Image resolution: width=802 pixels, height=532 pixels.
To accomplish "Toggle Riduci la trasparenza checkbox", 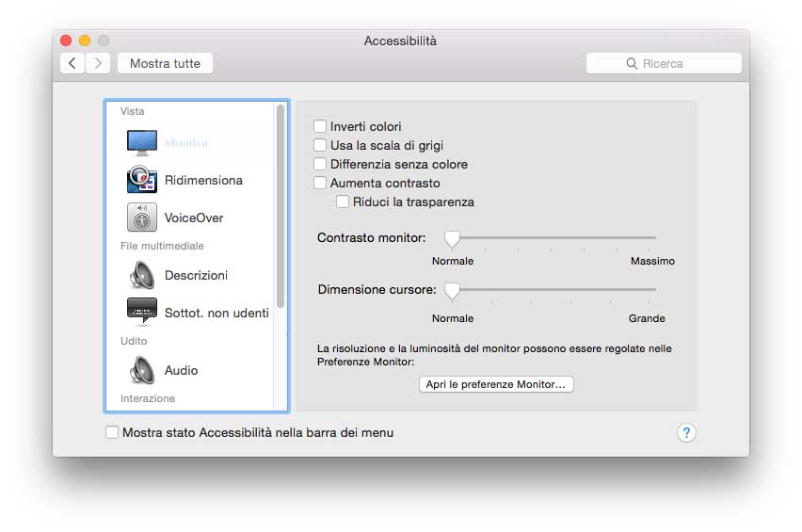I will pos(343,202).
